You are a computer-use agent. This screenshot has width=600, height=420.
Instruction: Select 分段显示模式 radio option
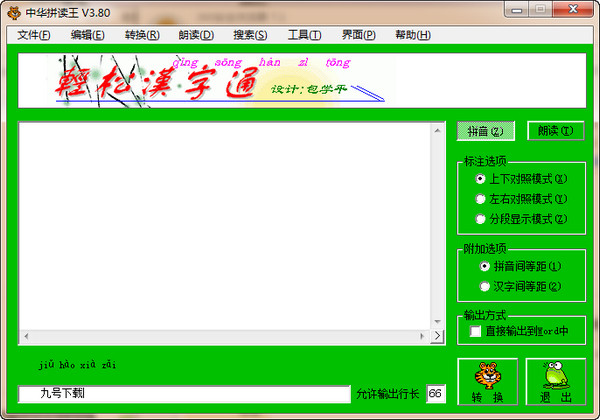pyautogui.click(x=481, y=218)
